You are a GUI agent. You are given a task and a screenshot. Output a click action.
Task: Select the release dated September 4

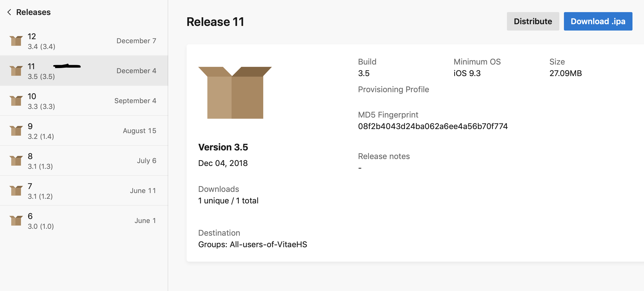(x=84, y=101)
